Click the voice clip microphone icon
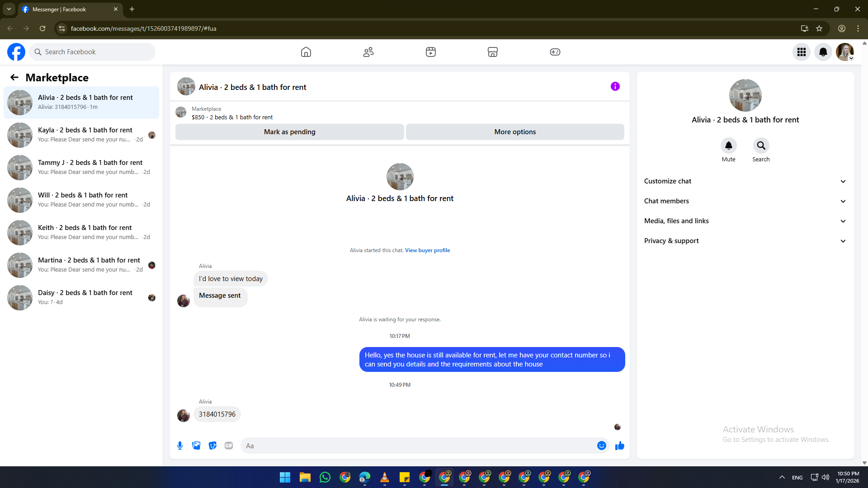The height and width of the screenshot is (488, 868). (x=180, y=446)
